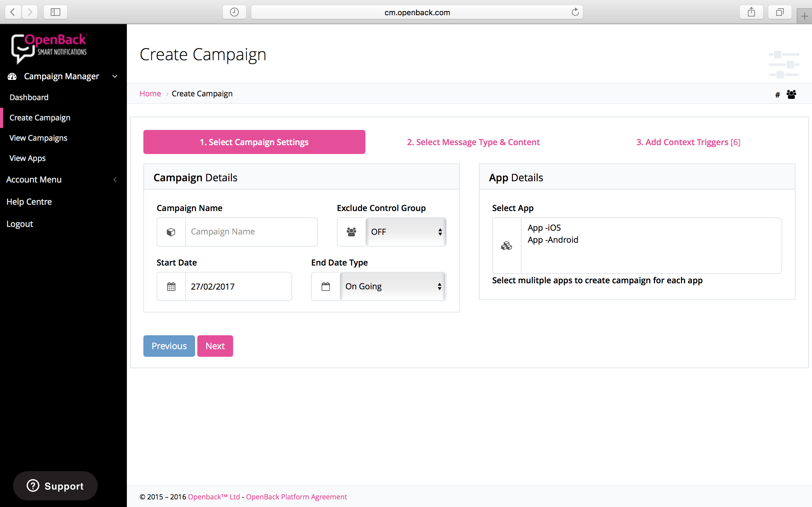The image size is (812, 507).
Task: Click the sliders settings icon top right
Action: (x=784, y=64)
